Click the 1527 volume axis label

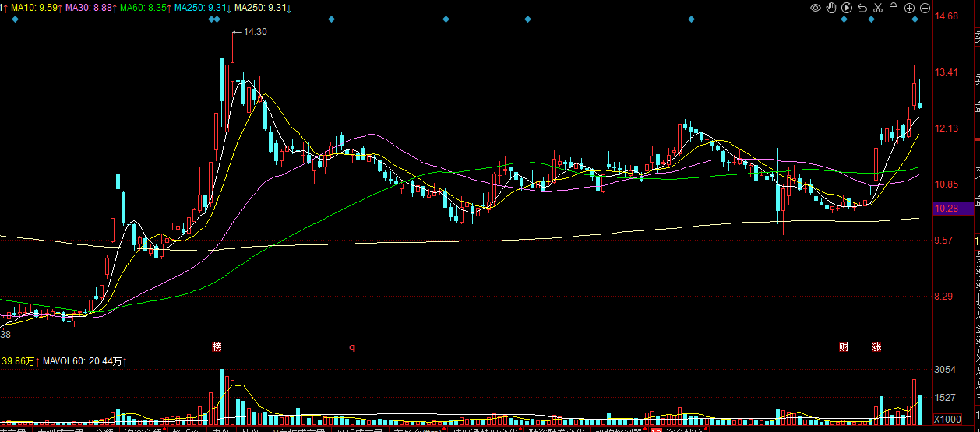point(946,397)
